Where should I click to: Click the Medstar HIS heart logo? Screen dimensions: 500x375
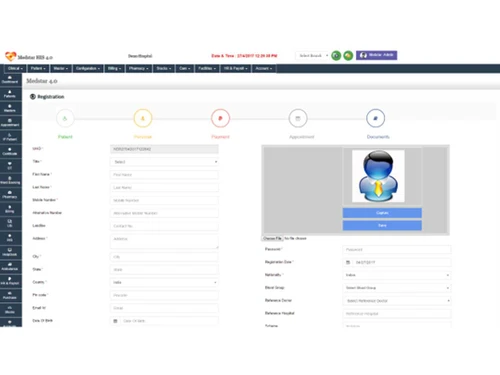11,56
